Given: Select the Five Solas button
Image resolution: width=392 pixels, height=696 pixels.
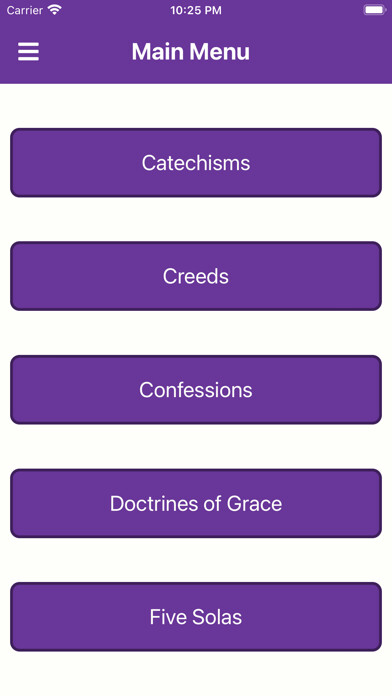Looking at the screenshot, I should [196, 617].
